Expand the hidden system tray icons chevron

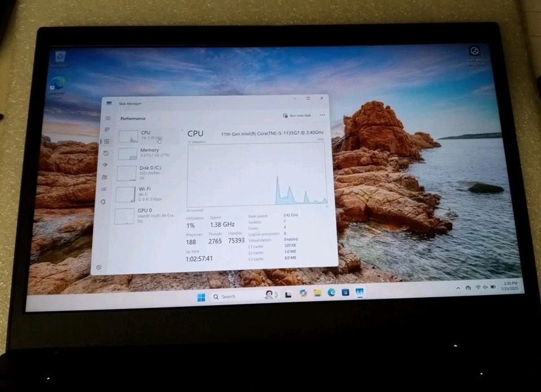pyautogui.click(x=458, y=288)
